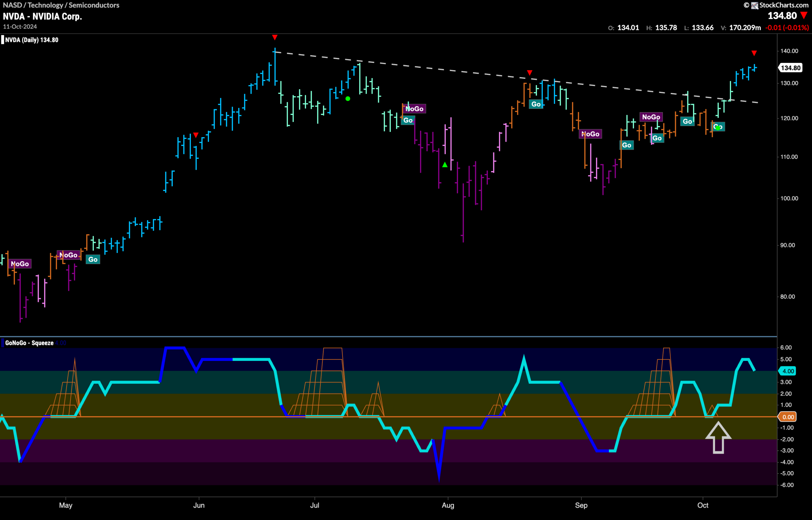Click the red triangle above June peak

[275, 37]
